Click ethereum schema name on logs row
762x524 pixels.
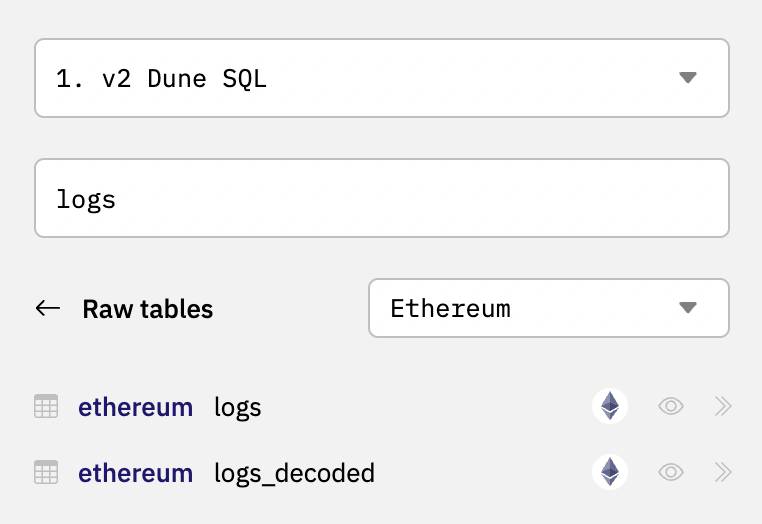tap(136, 407)
